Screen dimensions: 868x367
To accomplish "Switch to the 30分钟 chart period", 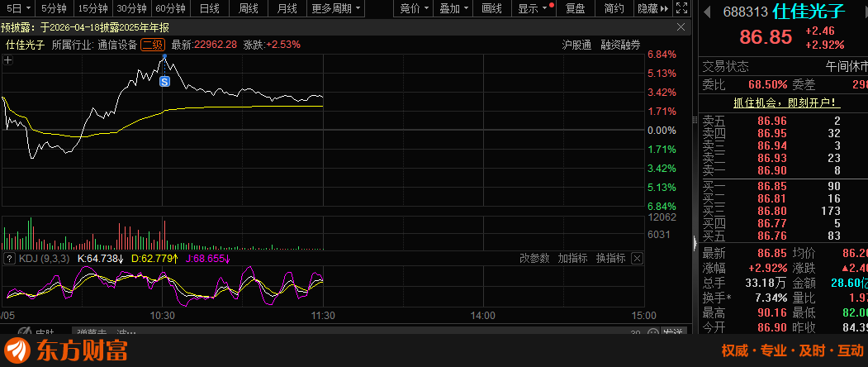I will click(x=132, y=8).
